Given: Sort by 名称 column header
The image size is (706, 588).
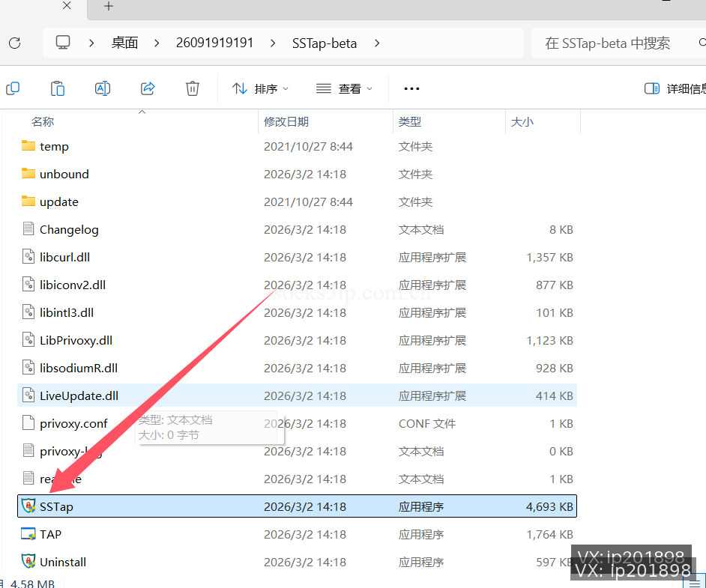Looking at the screenshot, I should pyautogui.click(x=43, y=121).
